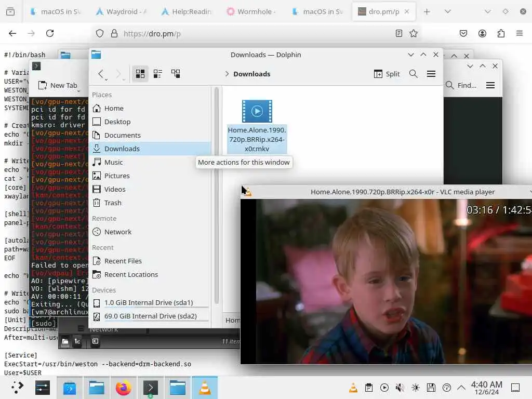
Task: Open Firefox account icon
Action: [482, 33]
